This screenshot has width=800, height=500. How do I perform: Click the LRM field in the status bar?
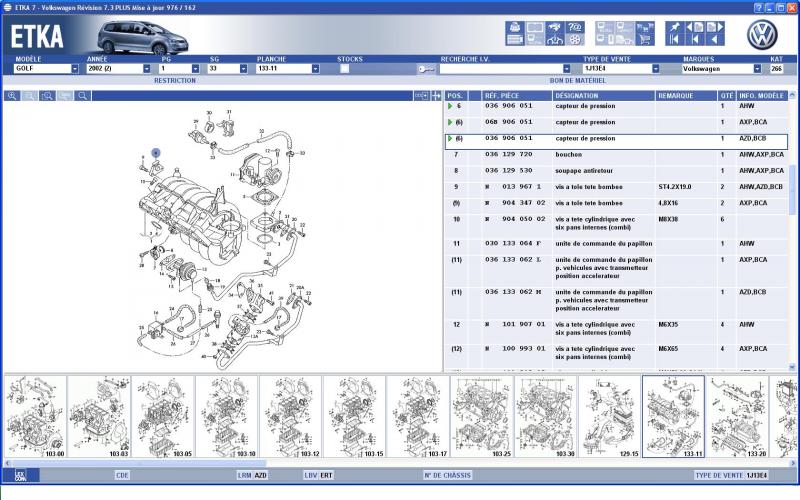tap(253, 476)
